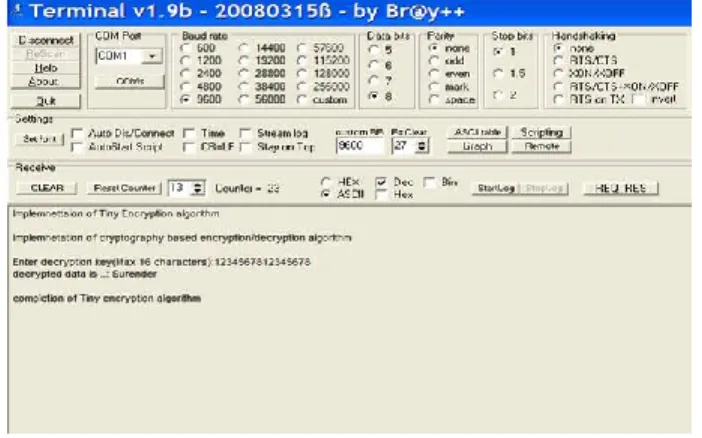Select 14400 baud rate

(244, 48)
